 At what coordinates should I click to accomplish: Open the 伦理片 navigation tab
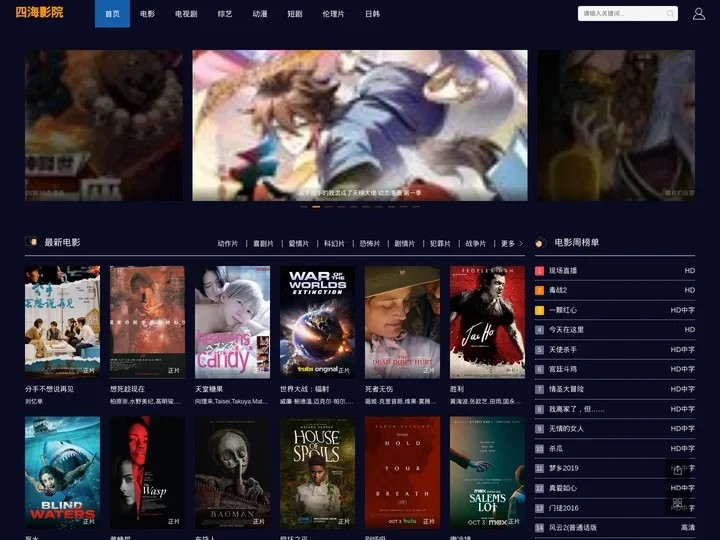pos(333,14)
